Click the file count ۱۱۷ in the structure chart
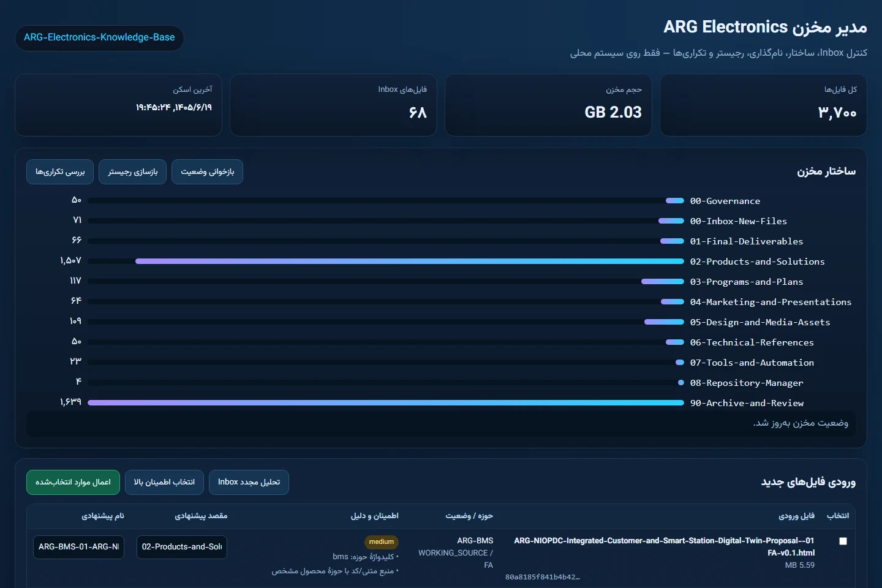The width and height of the screenshot is (882, 588). point(75,281)
